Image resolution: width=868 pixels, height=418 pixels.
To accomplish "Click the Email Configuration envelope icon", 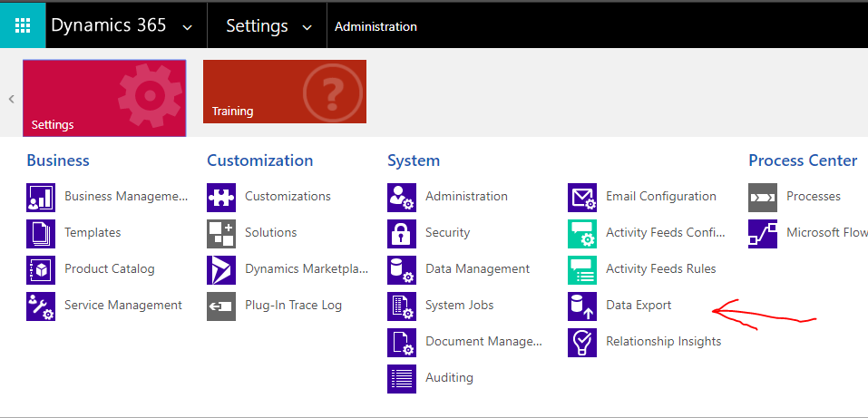I will 581,197.
